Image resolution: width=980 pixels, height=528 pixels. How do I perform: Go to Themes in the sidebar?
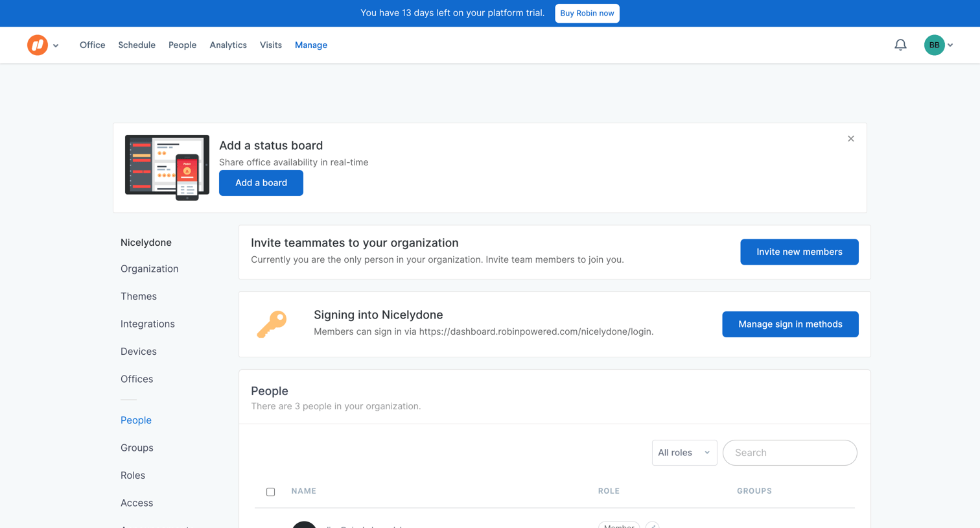[139, 296]
